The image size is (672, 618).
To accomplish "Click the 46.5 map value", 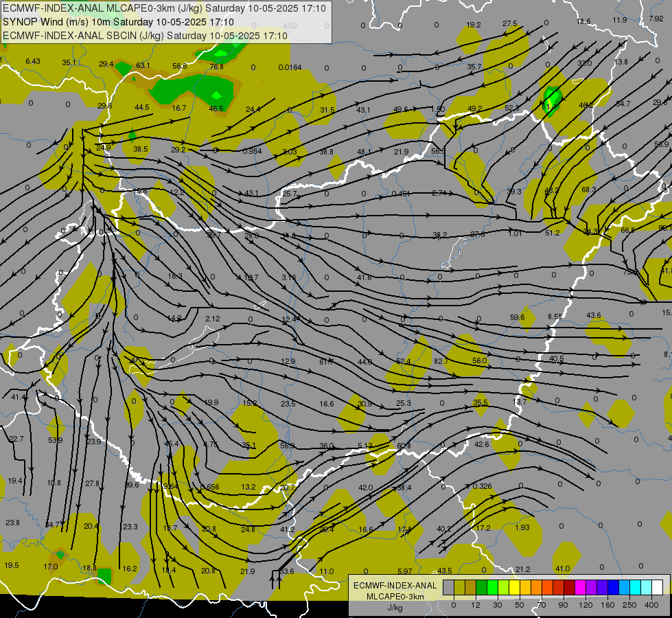I will (216, 108).
